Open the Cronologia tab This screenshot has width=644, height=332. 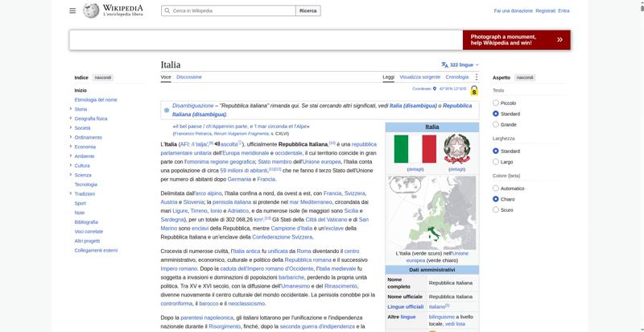tap(456, 77)
